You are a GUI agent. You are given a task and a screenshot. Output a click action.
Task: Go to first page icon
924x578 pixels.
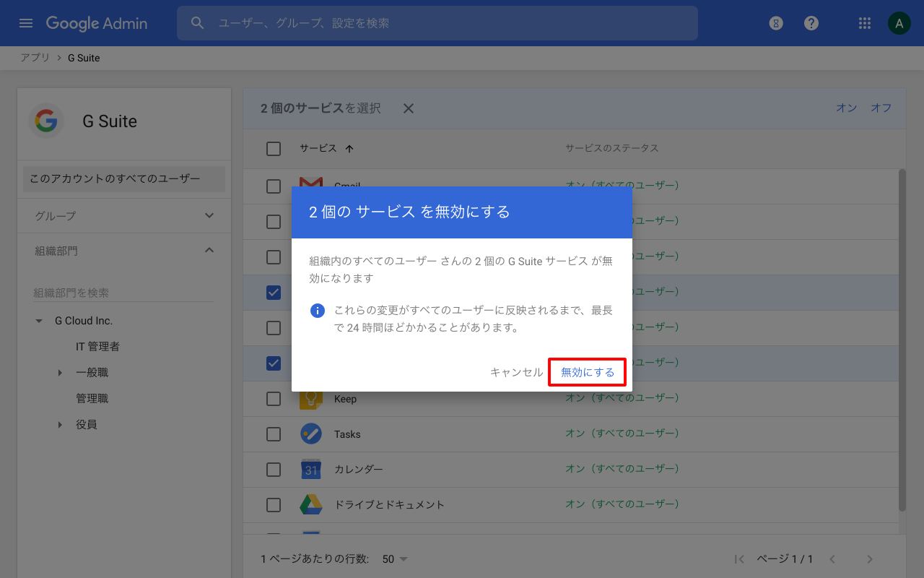pos(738,559)
